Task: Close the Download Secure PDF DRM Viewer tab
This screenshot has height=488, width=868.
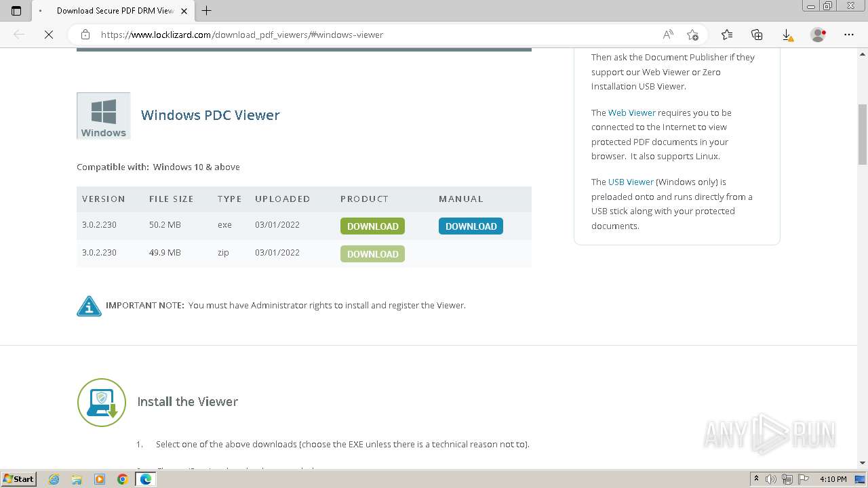Action: [x=184, y=11]
